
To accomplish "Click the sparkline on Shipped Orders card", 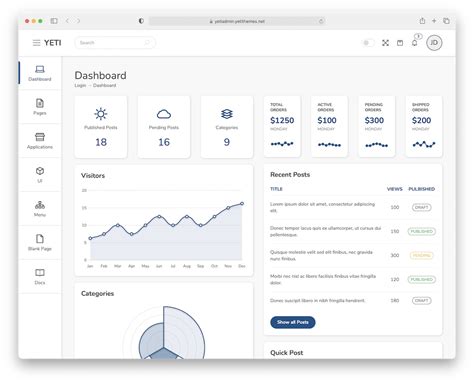I will pos(424,144).
